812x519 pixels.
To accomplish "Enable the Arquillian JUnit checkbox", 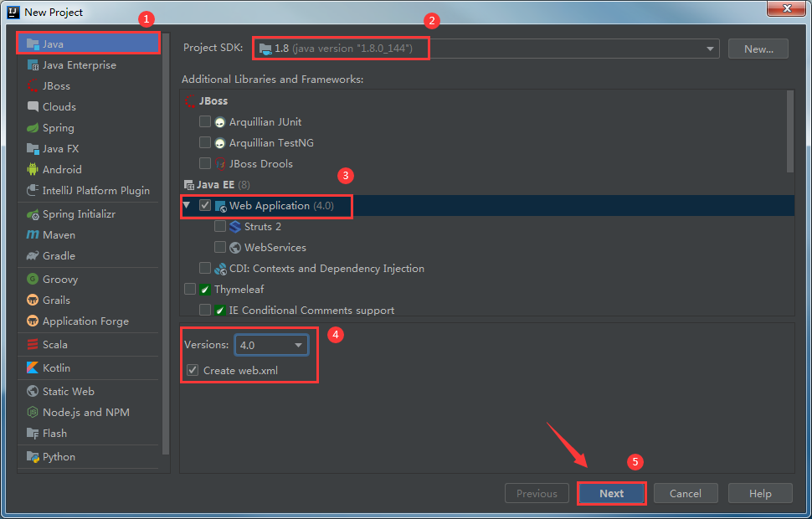I will point(205,121).
